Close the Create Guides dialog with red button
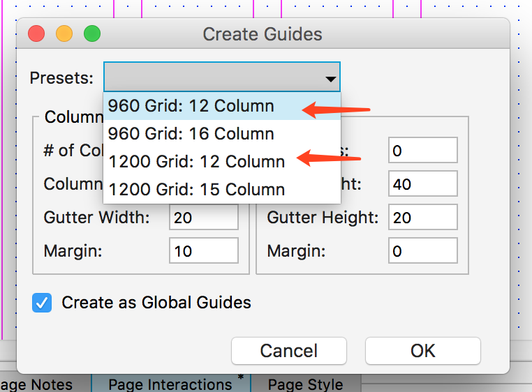 (36, 33)
